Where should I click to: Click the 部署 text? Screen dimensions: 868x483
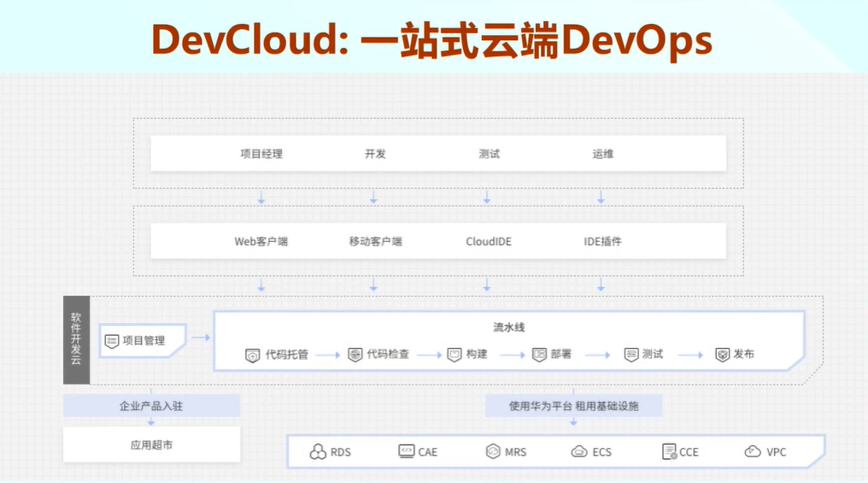click(561, 354)
